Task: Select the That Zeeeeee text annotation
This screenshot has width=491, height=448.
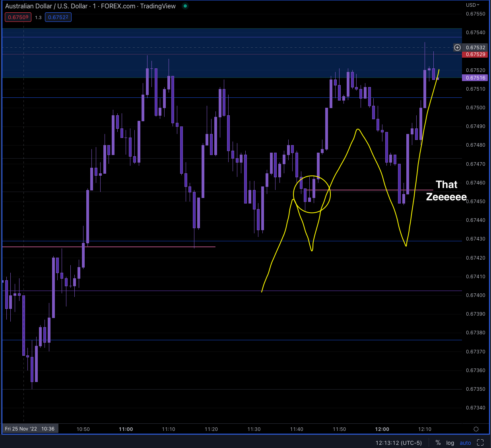Action: pyautogui.click(x=446, y=190)
